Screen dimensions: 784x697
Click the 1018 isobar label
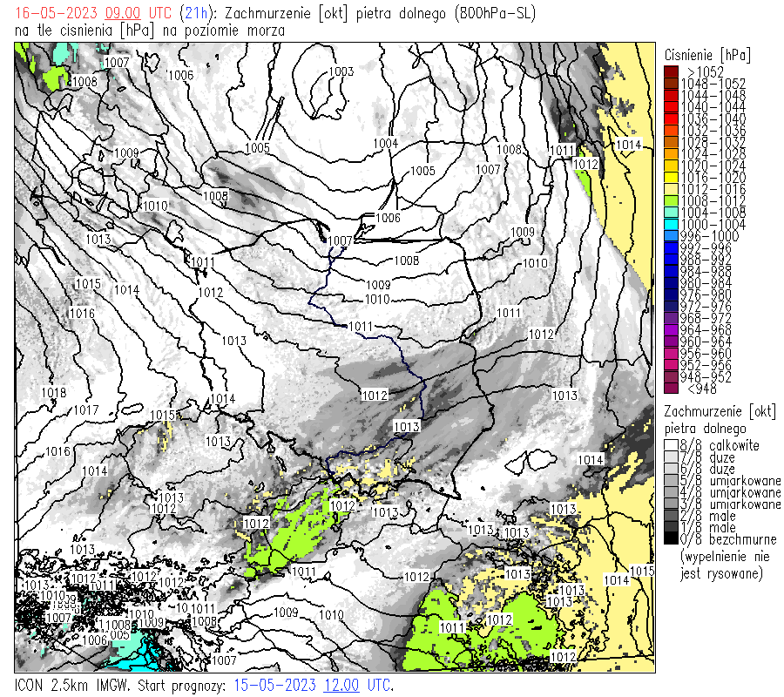[x=54, y=393]
